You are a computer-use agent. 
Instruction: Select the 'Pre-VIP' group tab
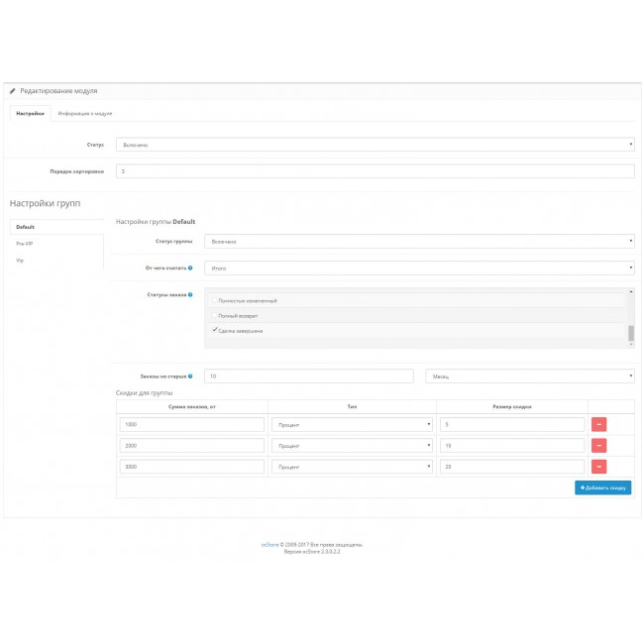[27, 243]
